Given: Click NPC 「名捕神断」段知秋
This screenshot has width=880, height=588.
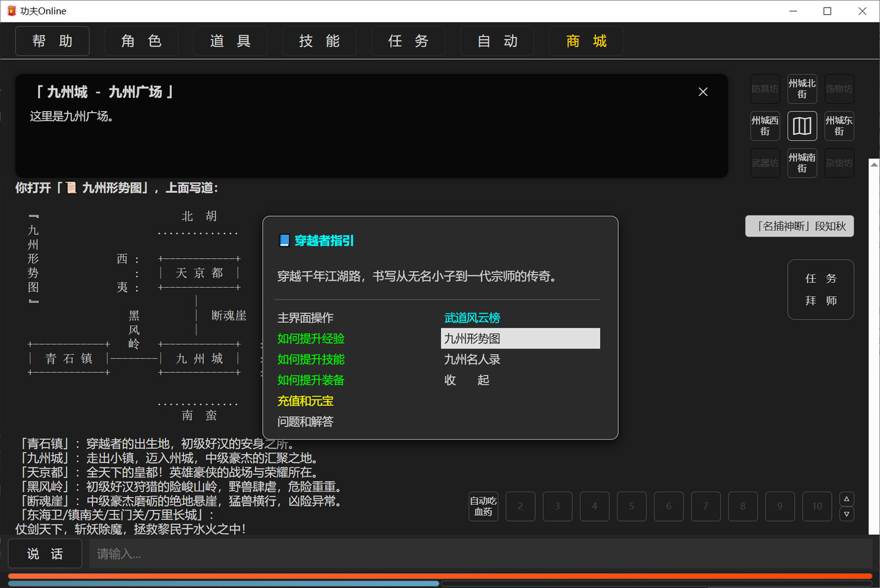Looking at the screenshot, I should coord(799,226).
